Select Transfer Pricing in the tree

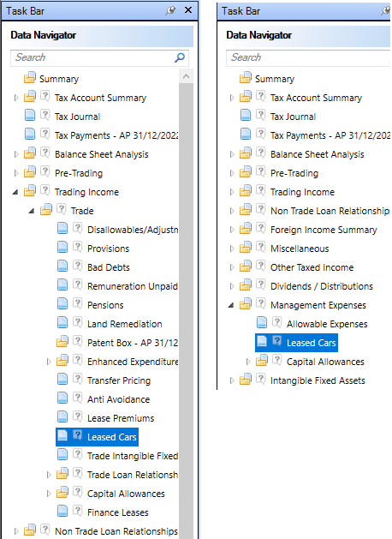coord(119,380)
